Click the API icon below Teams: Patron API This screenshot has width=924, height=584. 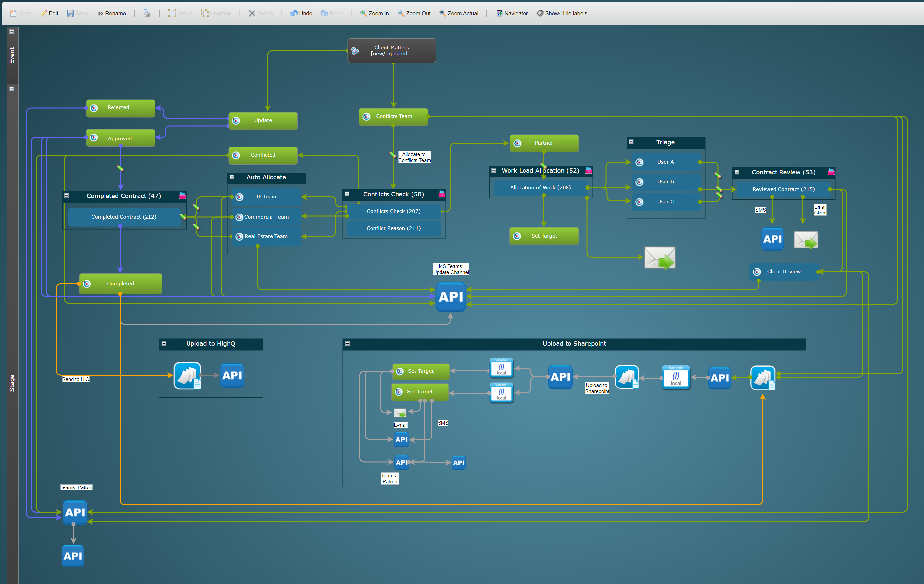[73, 556]
